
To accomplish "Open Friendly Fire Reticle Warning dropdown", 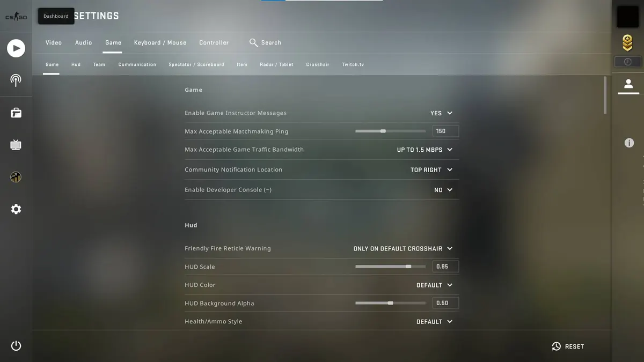I will click(403, 249).
